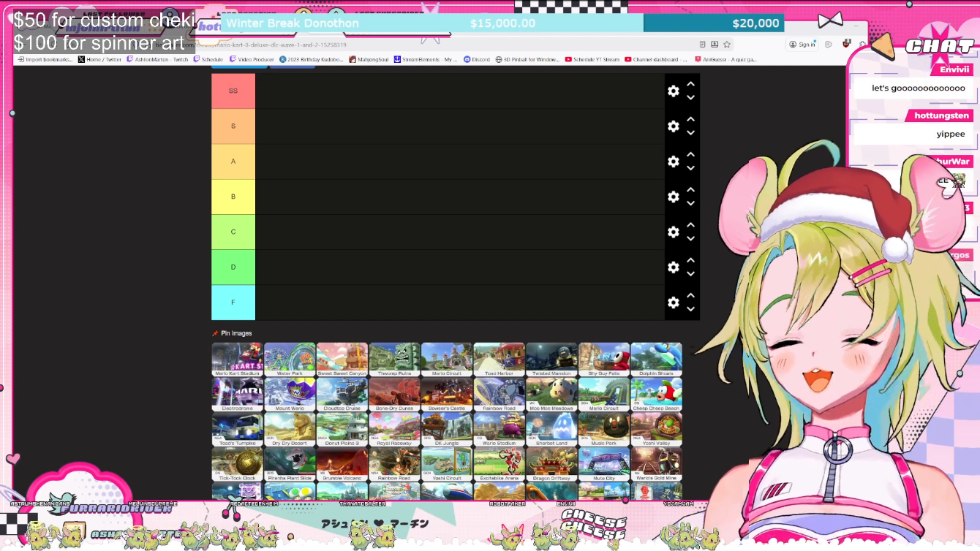Move the S tier row down

[x=690, y=133]
